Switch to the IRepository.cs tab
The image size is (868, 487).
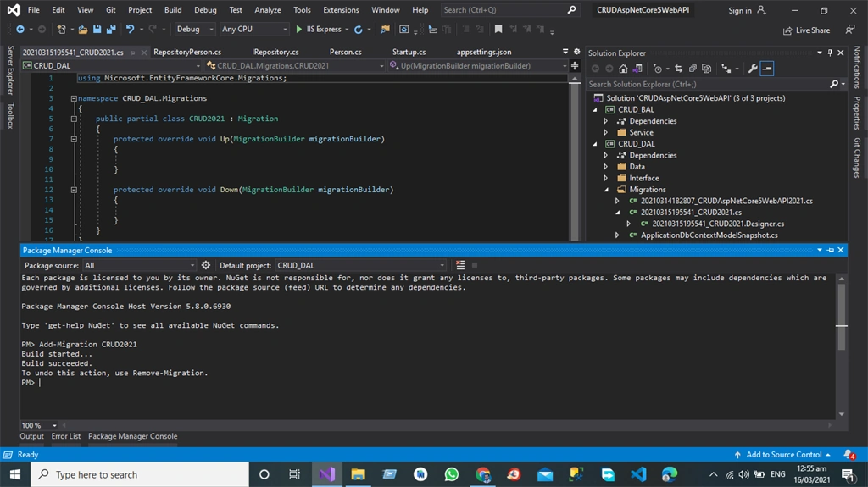pyautogui.click(x=275, y=52)
